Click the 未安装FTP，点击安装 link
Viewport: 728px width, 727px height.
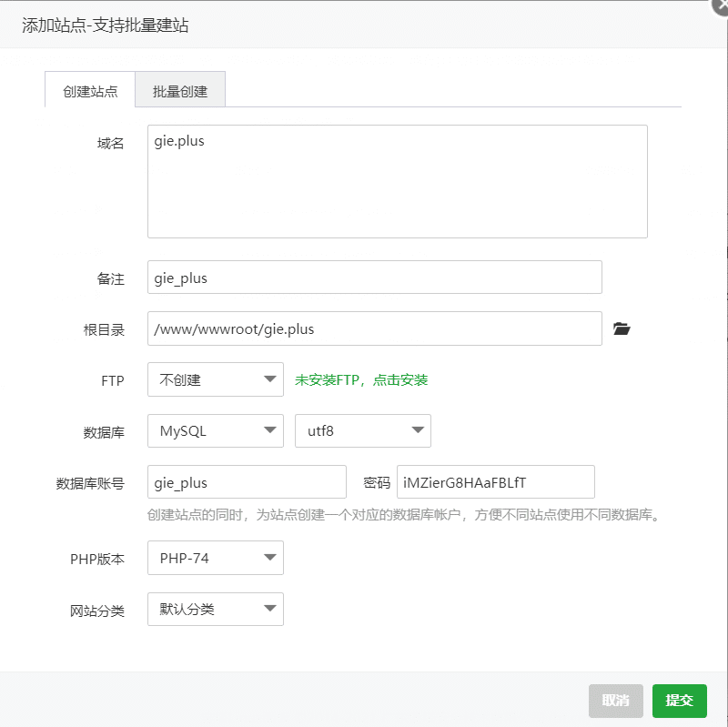(361, 379)
